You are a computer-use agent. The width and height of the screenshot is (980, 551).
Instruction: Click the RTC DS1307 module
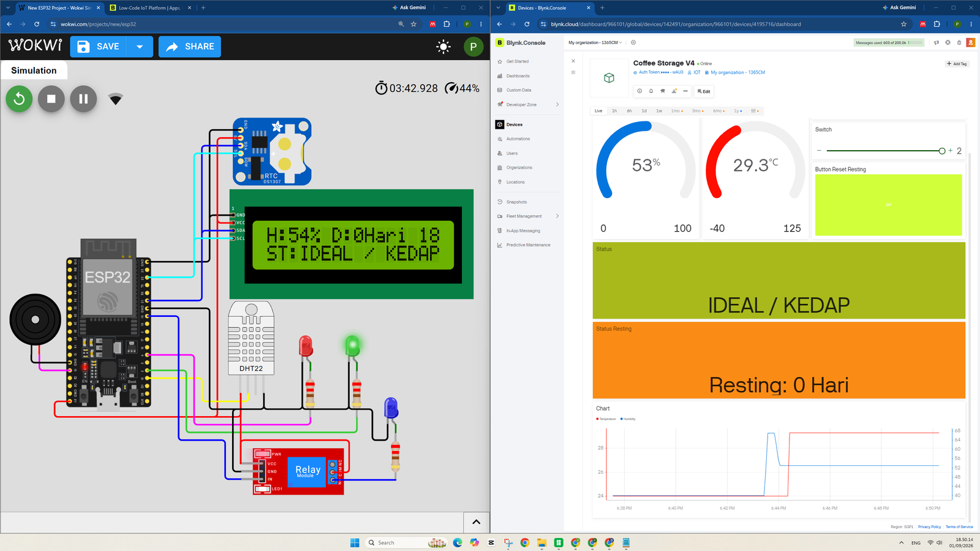pos(272,152)
